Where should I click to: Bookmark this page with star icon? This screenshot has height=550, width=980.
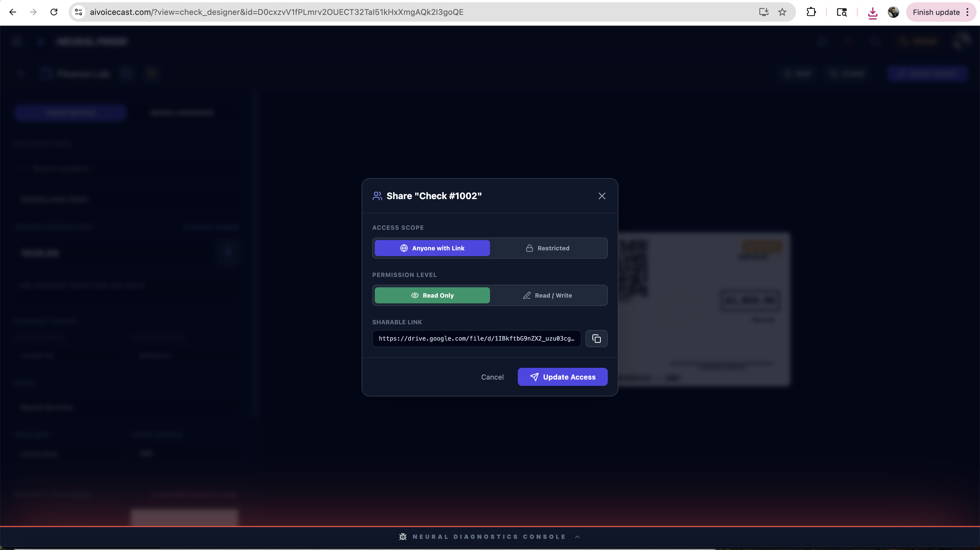pos(782,12)
